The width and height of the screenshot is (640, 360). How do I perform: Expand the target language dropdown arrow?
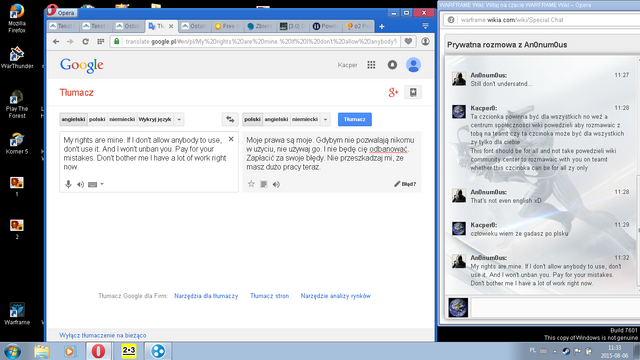click(x=325, y=119)
